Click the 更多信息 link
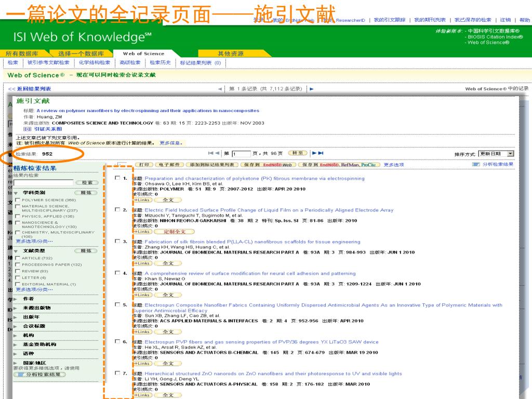532x399 pixels. point(171,143)
